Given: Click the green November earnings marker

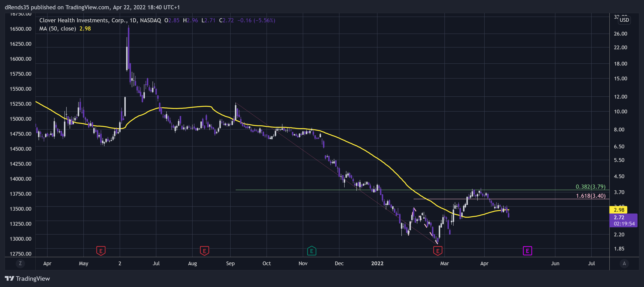Looking at the screenshot, I should pyautogui.click(x=312, y=251).
